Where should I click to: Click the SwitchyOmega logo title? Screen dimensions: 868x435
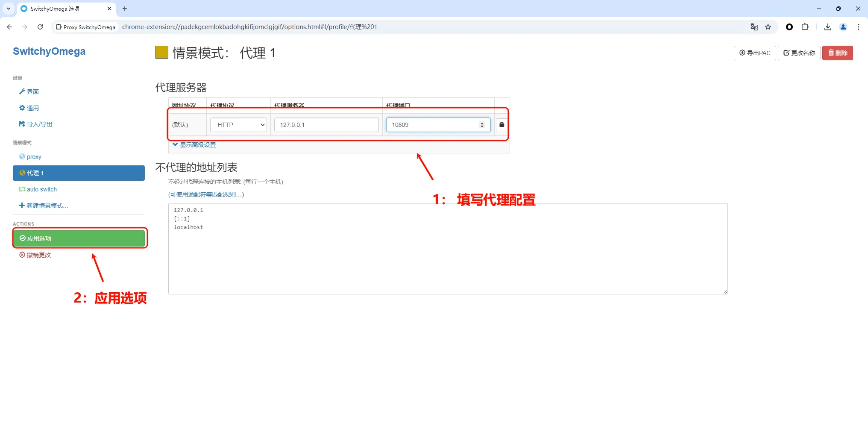click(x=49, y=51)
